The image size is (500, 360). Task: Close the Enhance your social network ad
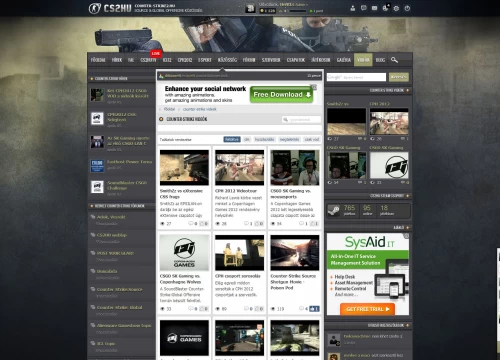(x=314, y=87)
